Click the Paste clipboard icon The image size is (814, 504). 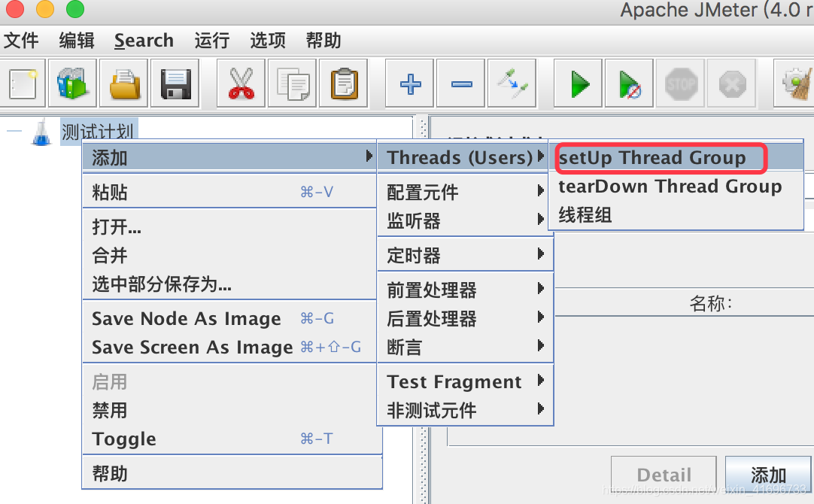(344, 83)
